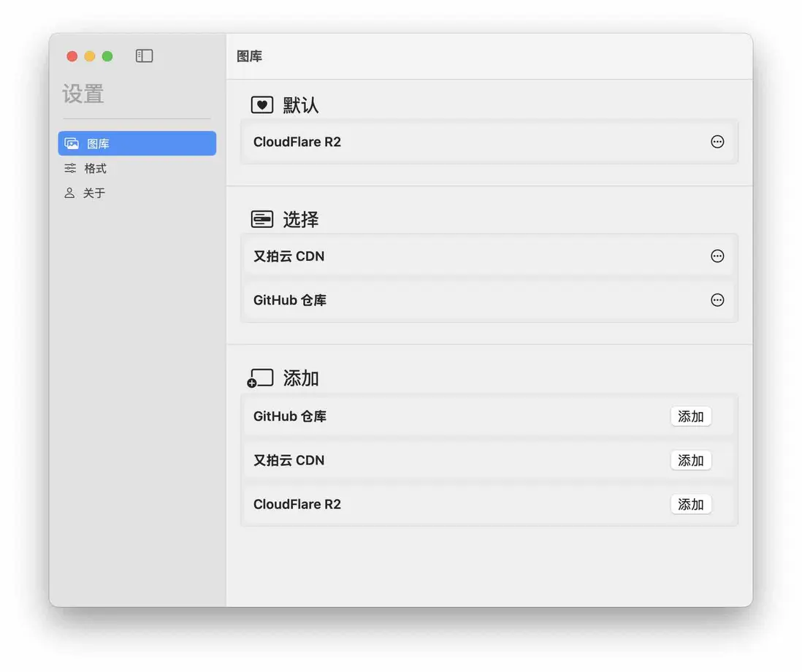The height and width of the screenshot is (672, 802).
Task: Click the 格式 sliders icon in sidebar
Action: pyautogui.click(x=71, y=168)
